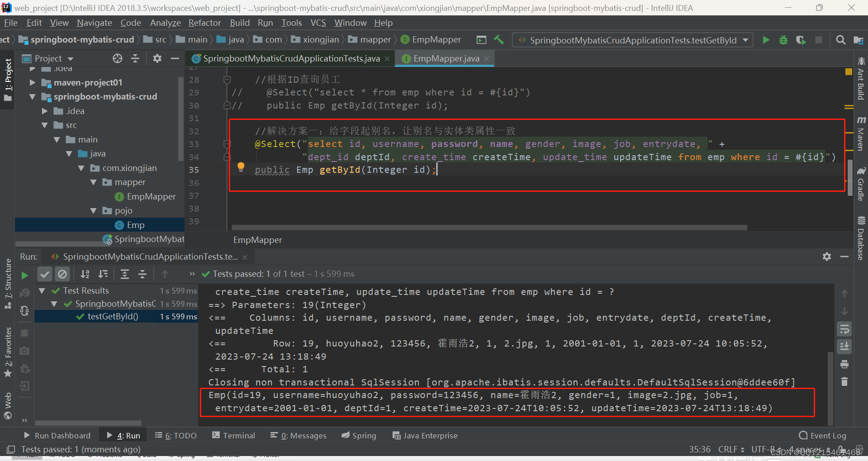Expand all test results
Viewport: 868px width, 461px height.
pos(125,274)
